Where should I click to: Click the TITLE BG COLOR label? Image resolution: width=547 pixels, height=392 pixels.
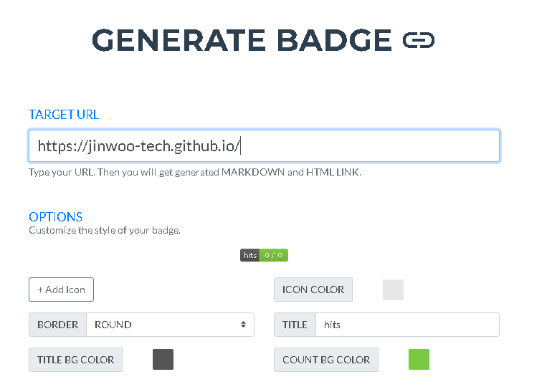click(76, 360)
